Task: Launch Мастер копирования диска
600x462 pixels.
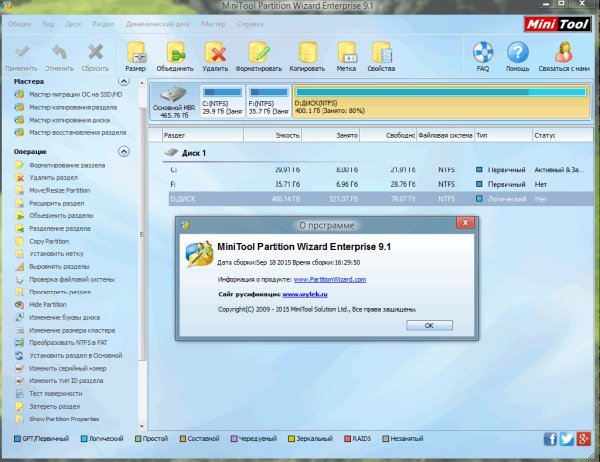Action: coord(69,120)
